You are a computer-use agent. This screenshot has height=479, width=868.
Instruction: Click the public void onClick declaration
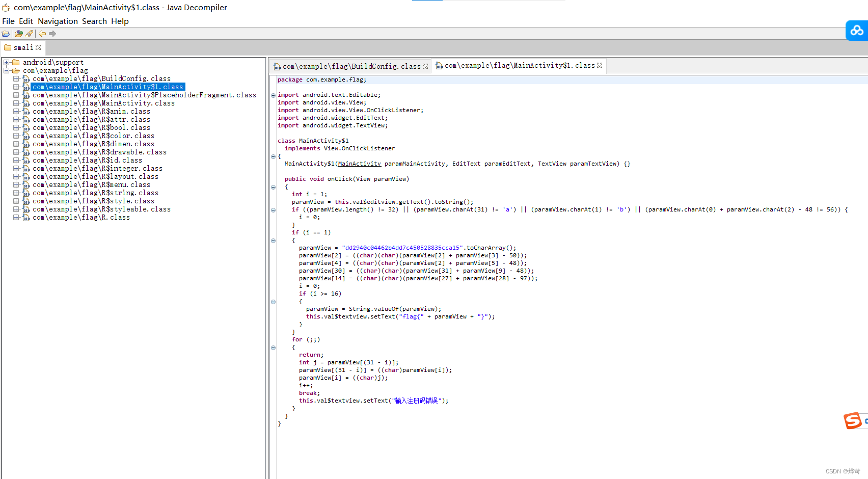(x=347, y=179)
